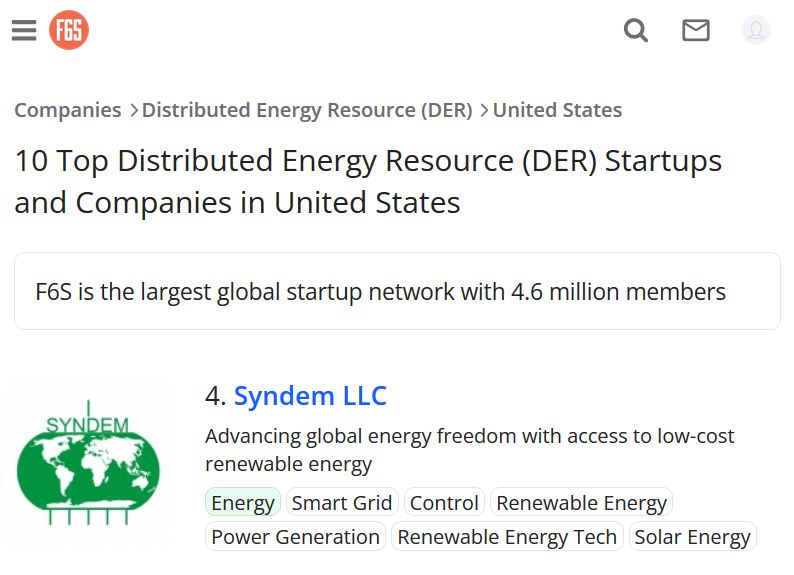Viewport: 794px width, 575px height.
Task: Select the Smart Grid tag
Action: [342, 503]
